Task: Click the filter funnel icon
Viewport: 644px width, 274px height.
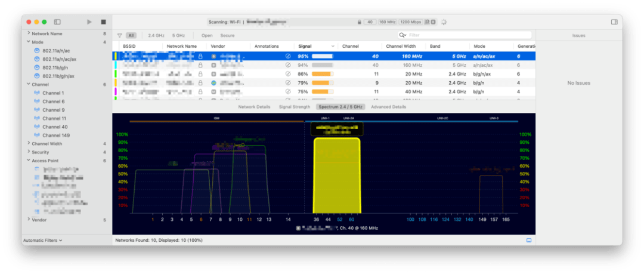Action: (120, 36)
